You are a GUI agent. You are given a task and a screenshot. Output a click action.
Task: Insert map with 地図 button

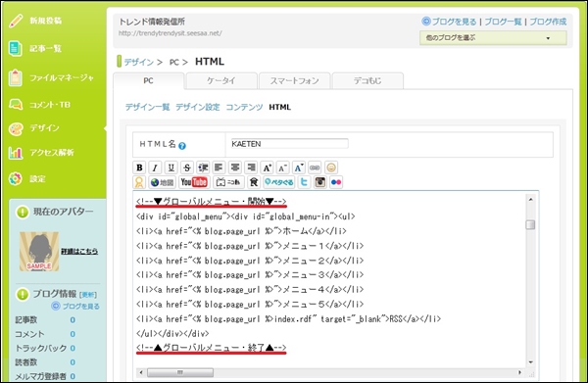[163, 182]
